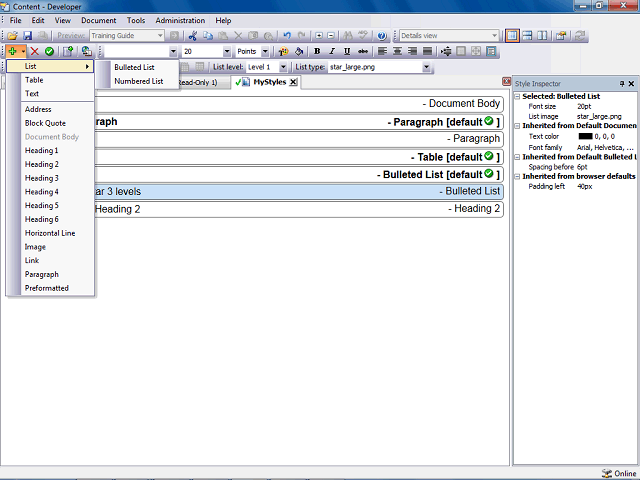Open the File menu
Viewport: 640px width, 480px height.
(16, 20)
